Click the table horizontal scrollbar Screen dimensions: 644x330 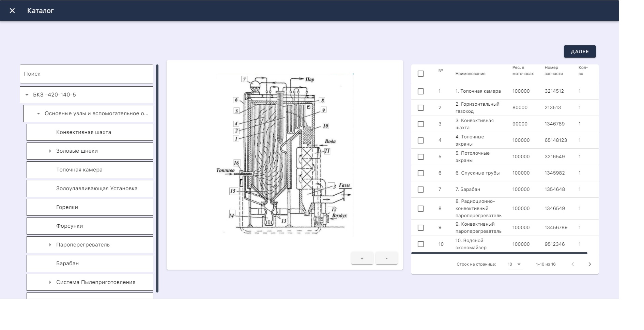pos(499,253)
